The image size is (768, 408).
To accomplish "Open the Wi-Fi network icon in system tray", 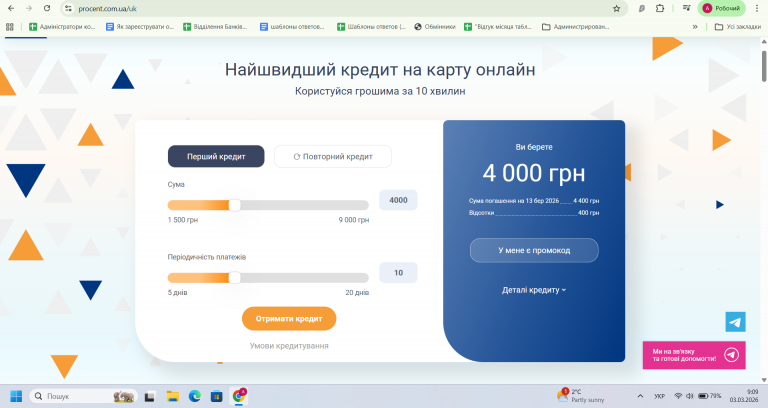I will point(678,396).
